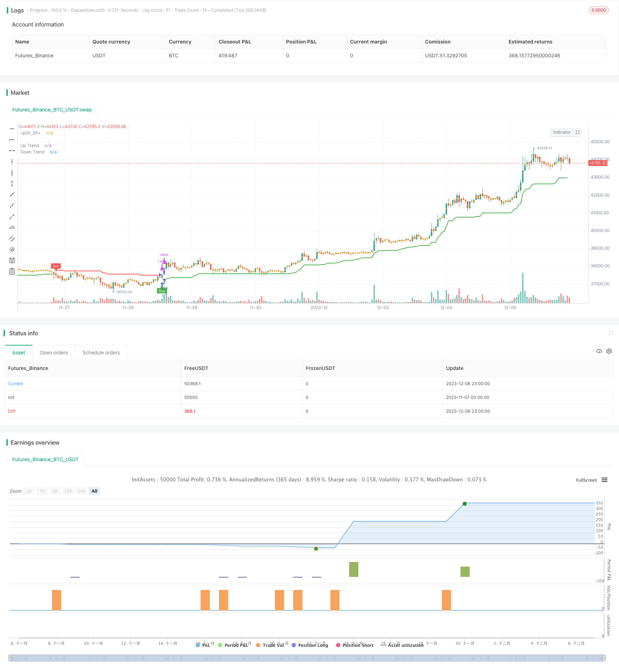Viewport: 619px width, 672px height.
Task: Switch to the Open orders tab
Action: click(x=54, y=352)
